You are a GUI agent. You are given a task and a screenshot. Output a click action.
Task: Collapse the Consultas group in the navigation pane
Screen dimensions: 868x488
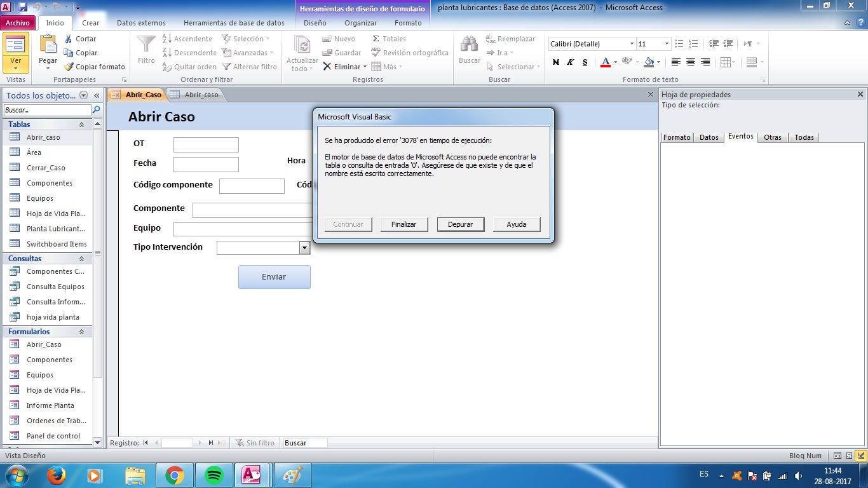pyautogui.click(x=81, y=259)
